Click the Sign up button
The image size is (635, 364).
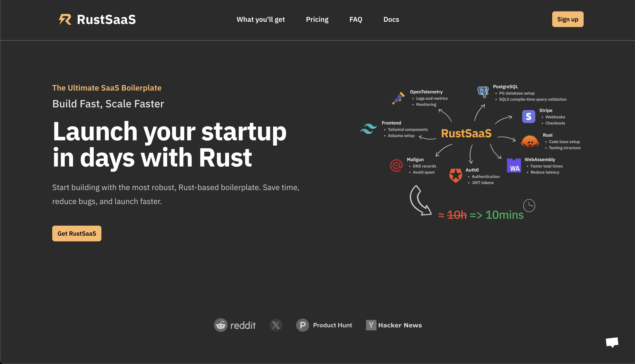(x=568, y=19)
